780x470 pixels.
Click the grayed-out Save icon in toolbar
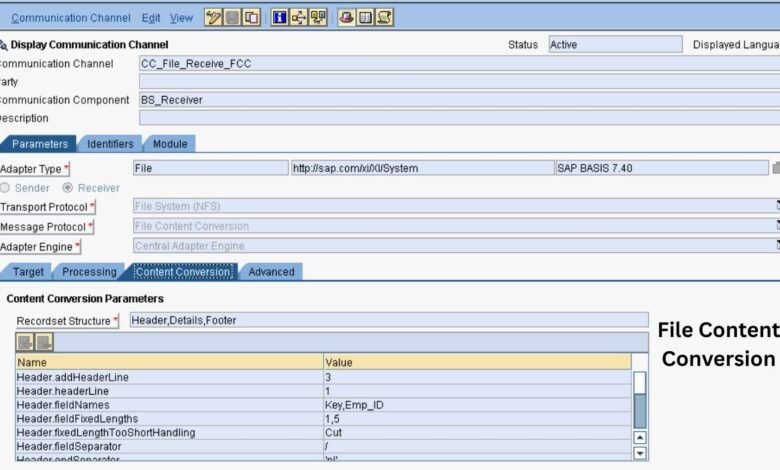click(232, 18)
